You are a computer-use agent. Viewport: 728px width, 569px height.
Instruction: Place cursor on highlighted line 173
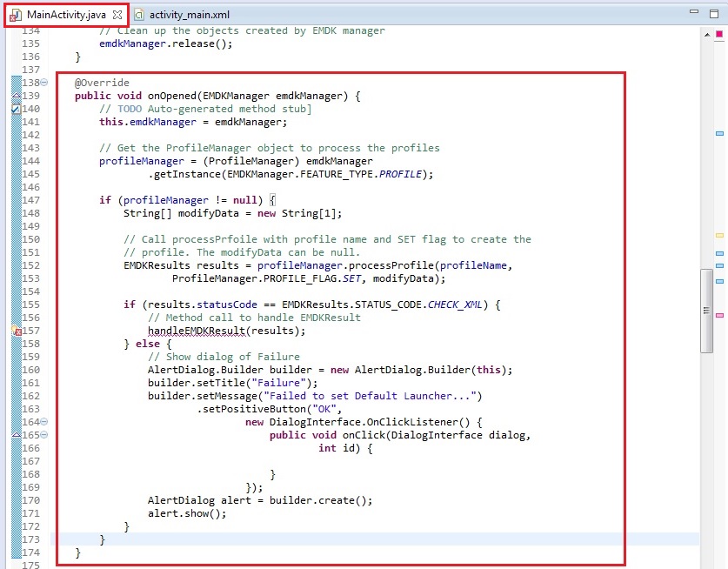(348, 539)
